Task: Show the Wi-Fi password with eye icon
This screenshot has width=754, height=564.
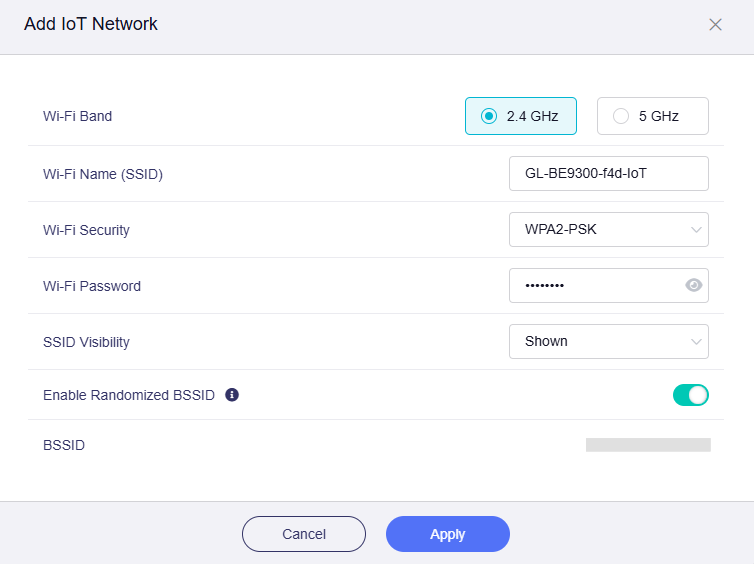Action: pos(693,285)
